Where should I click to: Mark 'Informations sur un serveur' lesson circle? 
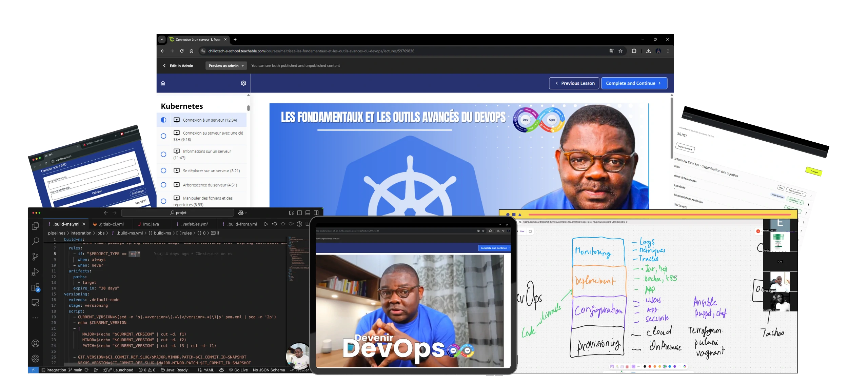163,155
